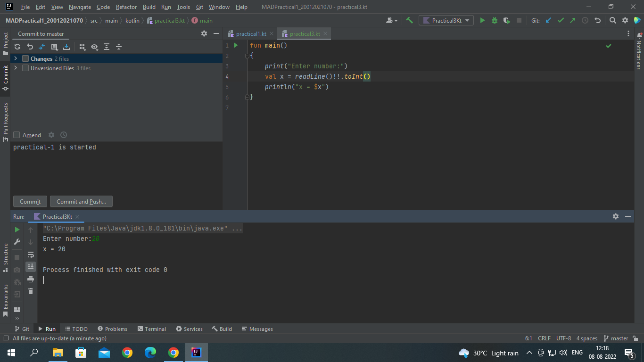Open the Terminal tool window
The image size is (644, 362).
tap(151, 329)
